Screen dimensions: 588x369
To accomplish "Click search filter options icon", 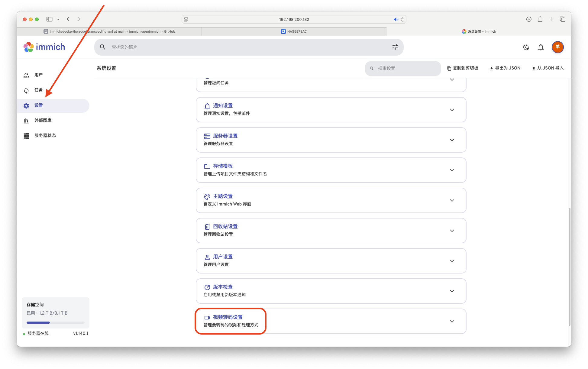I will [x=395, y=47].
